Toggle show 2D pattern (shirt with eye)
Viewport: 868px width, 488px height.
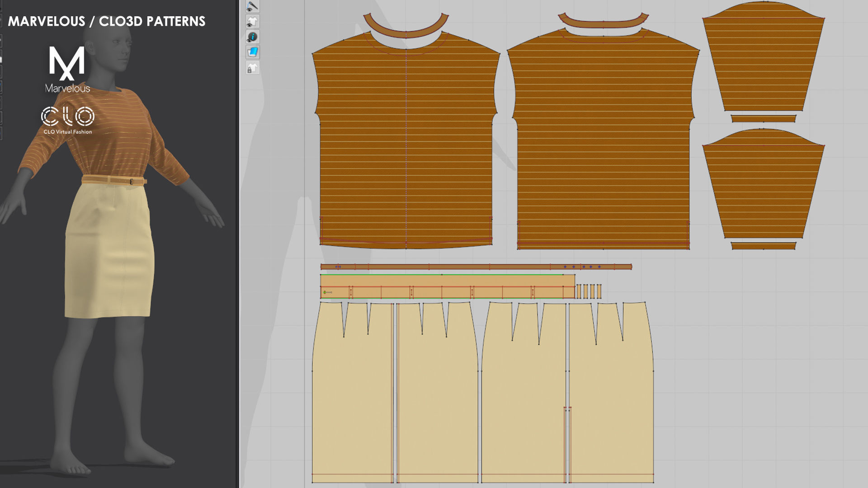click(252, 21)
